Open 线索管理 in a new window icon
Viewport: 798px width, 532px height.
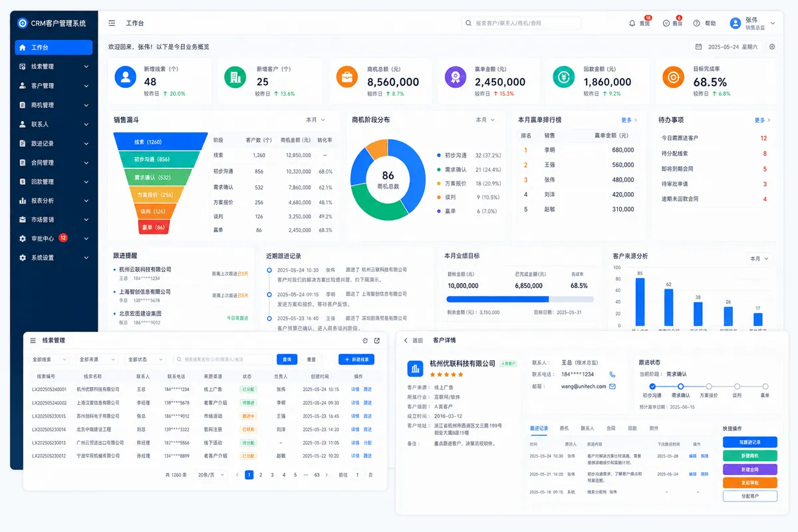[x=377, y=340]
